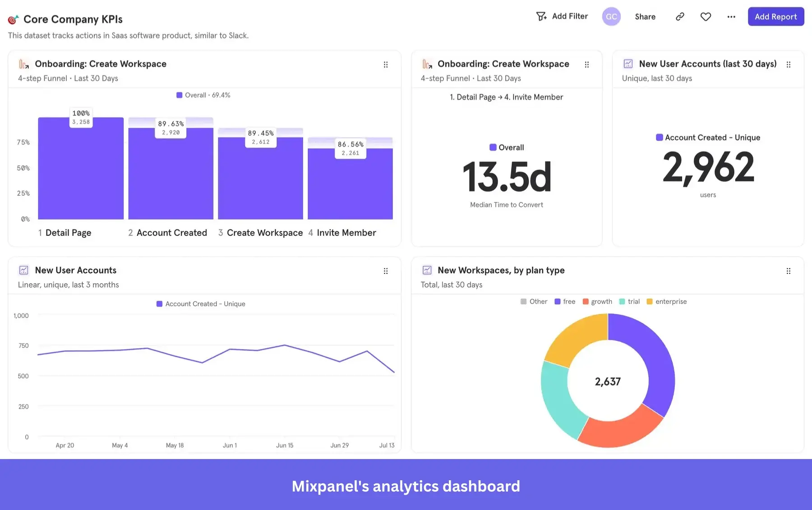Select the free legend entry on donut chart
812x510 pixels.
(x=565, y=301)
